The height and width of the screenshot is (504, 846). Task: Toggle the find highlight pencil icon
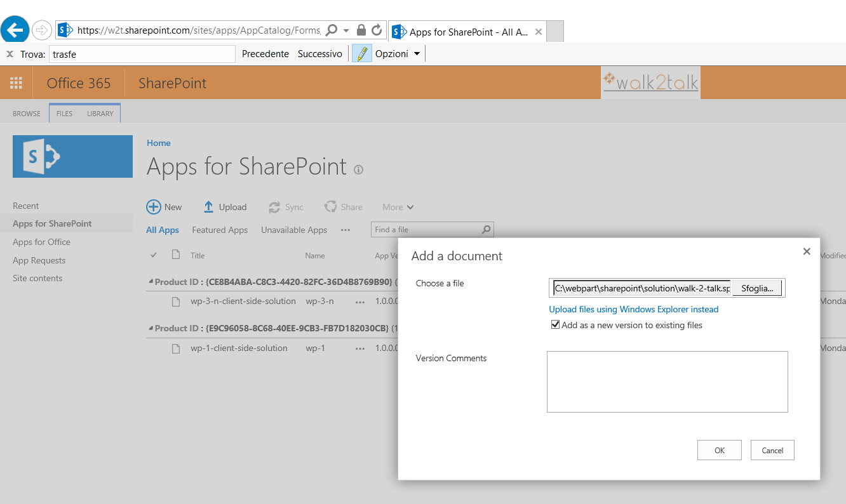(x=362, y=54)
